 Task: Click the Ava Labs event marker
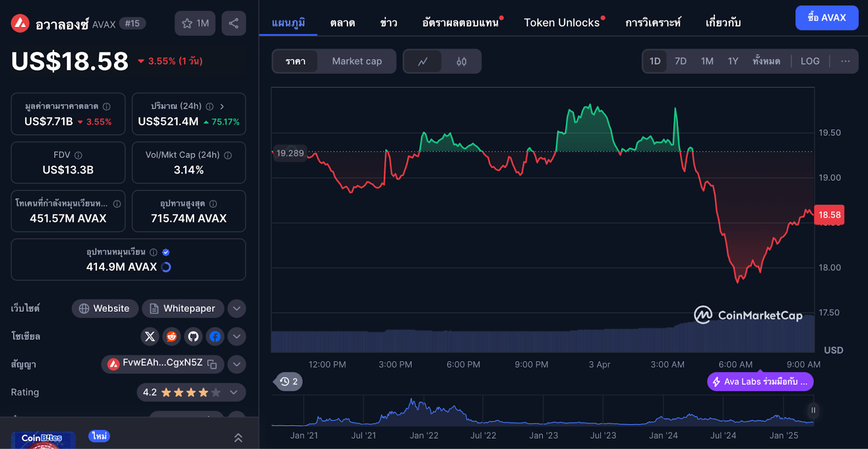pyautogui.click(x=760, y=382)
